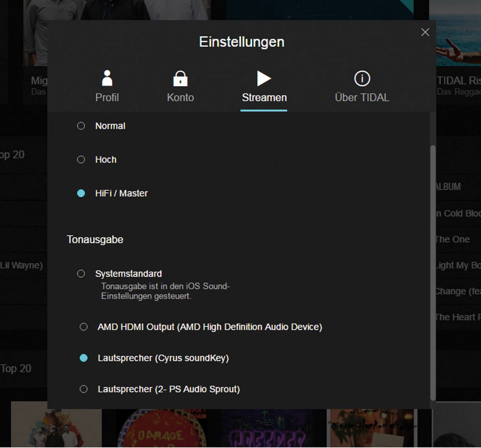Click the iOS Sound-Einstellungen description text
The image size is (481, 448).
click(165, 291)
